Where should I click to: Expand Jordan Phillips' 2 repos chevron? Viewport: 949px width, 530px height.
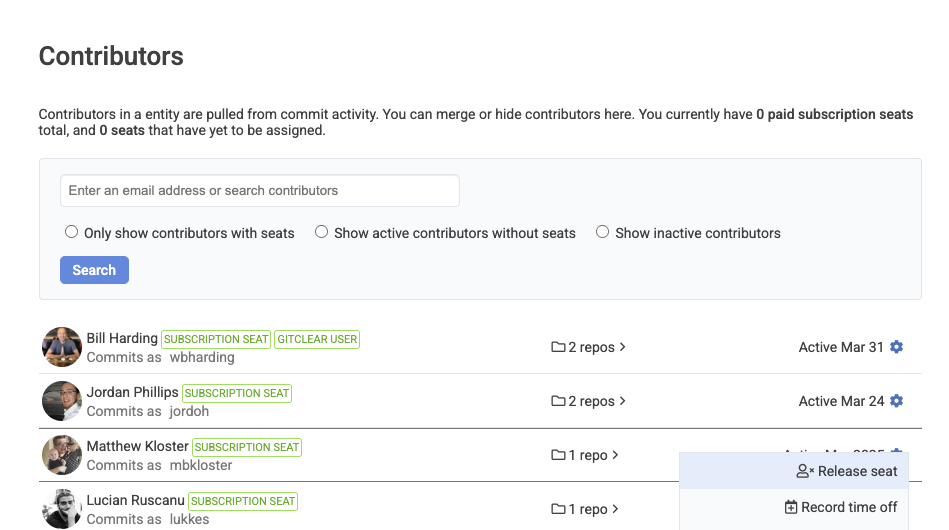click(x=622, y=401)
